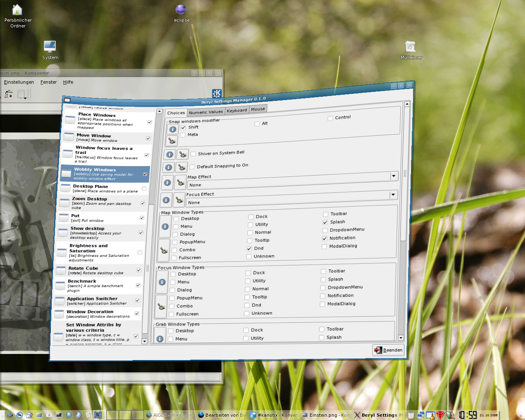This screenshot has width=525, height=420.
Task: Enable the Shiver on System Bell checkbox
Action: 193,154
